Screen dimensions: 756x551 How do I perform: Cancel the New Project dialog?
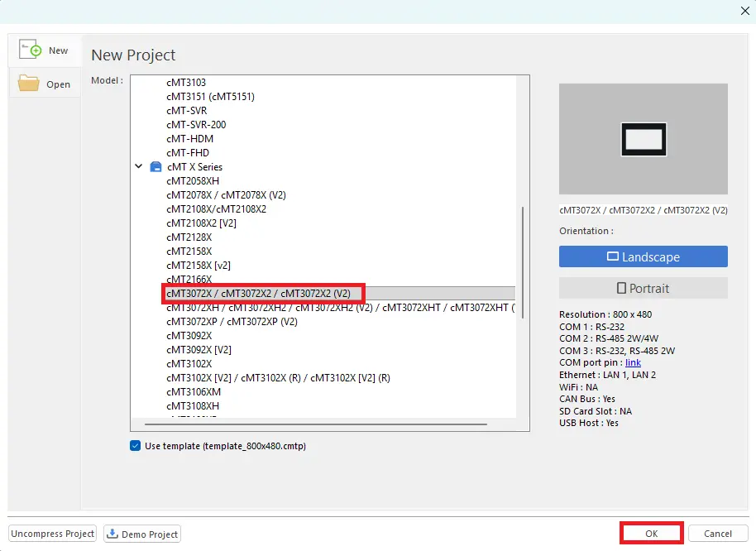pyautogui.click(x=718, y=533)
